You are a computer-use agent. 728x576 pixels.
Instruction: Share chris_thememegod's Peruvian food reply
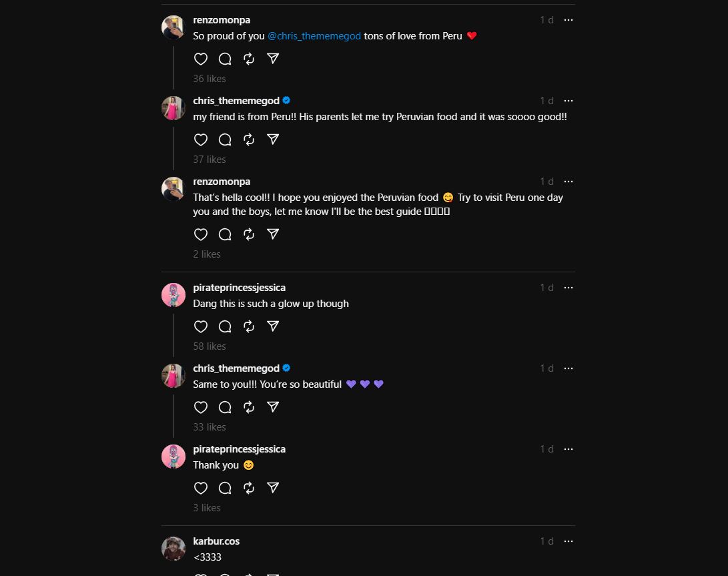[x=273, y=139]
